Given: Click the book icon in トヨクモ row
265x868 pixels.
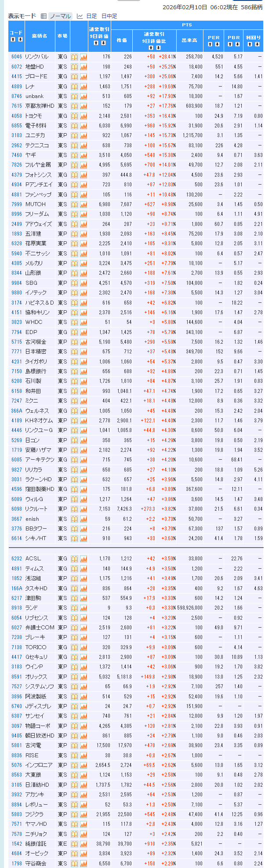Looking at the screenshot, I should [74, 116].
